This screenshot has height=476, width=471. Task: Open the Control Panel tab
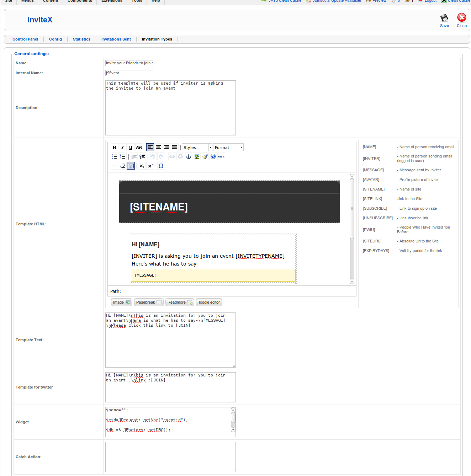[x=25, y=39]
